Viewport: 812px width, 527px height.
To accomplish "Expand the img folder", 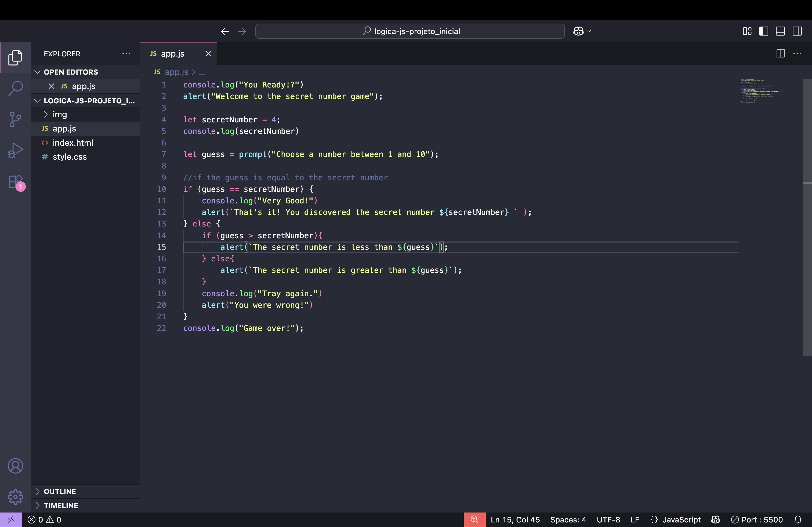I will [x=86, y=114].
